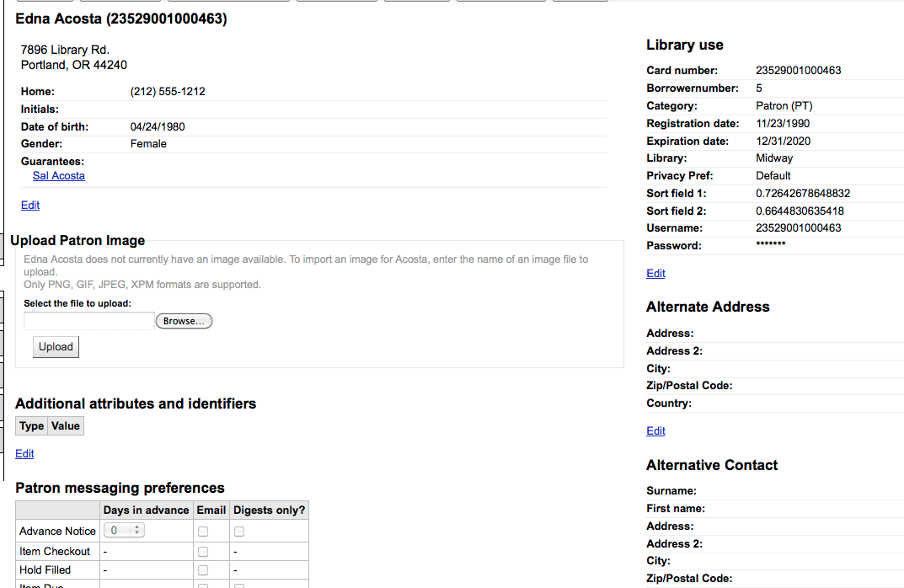Toggle Email checkbox for Hold Filled
Viewport: 904px width, 588px height.
pos(203,570)
